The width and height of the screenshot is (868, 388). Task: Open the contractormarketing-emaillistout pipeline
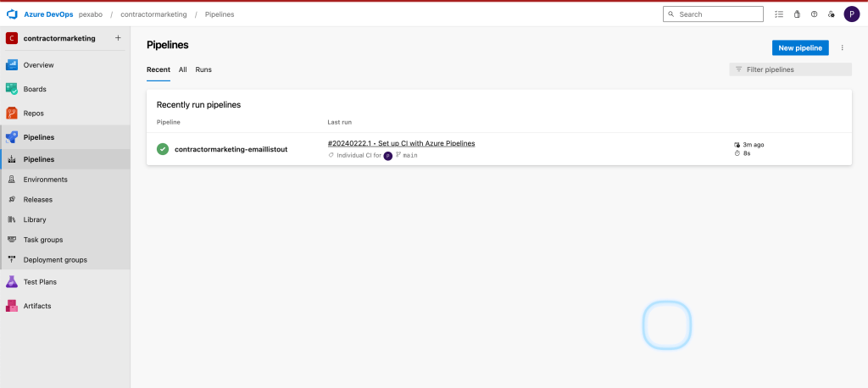point(231,149)
